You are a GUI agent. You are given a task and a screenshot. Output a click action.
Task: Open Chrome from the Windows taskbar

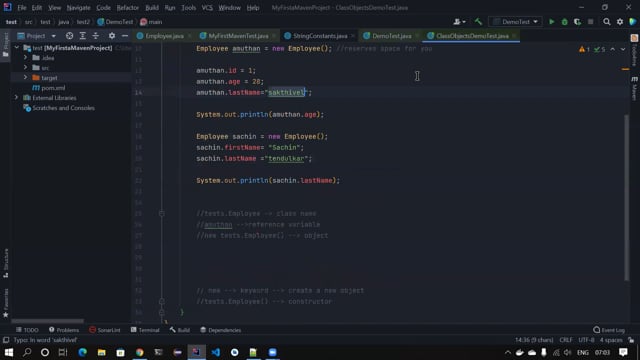[140, 352]
